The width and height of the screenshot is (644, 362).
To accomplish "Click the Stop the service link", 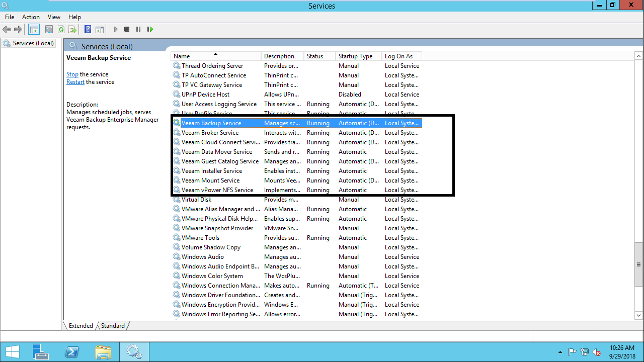I will 72,74.
